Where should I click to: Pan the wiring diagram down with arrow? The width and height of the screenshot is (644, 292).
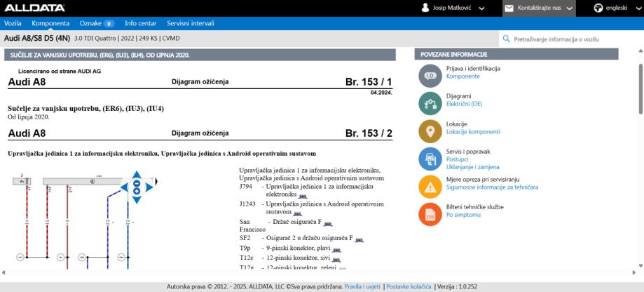[x=137, y=200]
